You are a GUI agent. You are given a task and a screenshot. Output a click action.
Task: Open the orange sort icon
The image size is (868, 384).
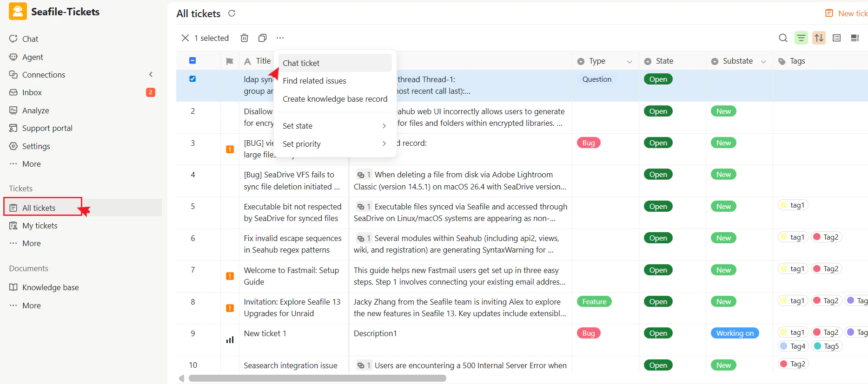click(x=819, y=38)
